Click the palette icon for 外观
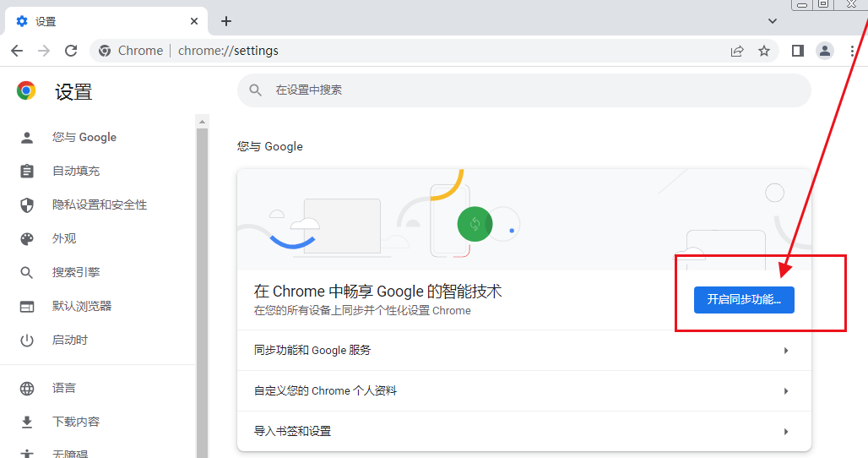The width and height of the screenshot is (868, 458). coord(26,238)
